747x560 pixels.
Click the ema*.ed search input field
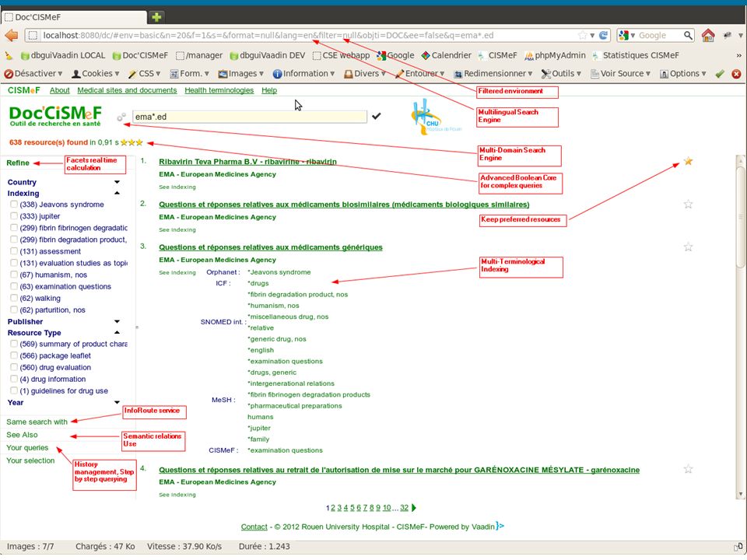coord(250,117)
